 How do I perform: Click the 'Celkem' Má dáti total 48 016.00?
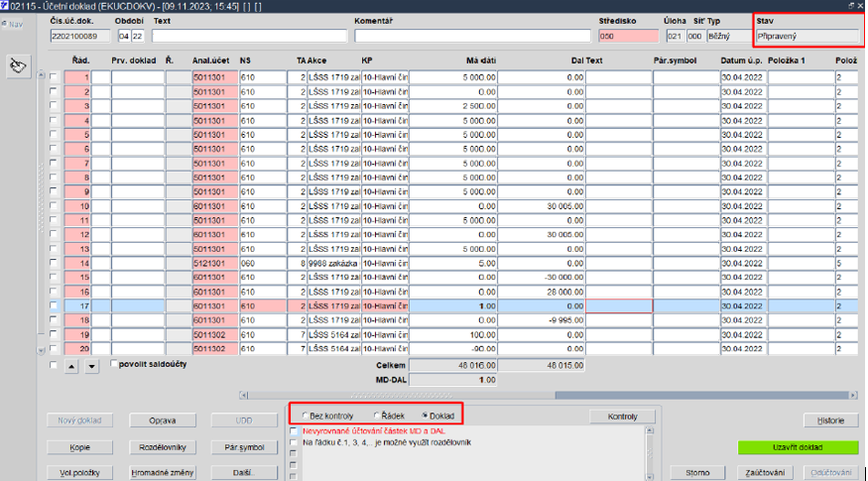coord(452,365)
